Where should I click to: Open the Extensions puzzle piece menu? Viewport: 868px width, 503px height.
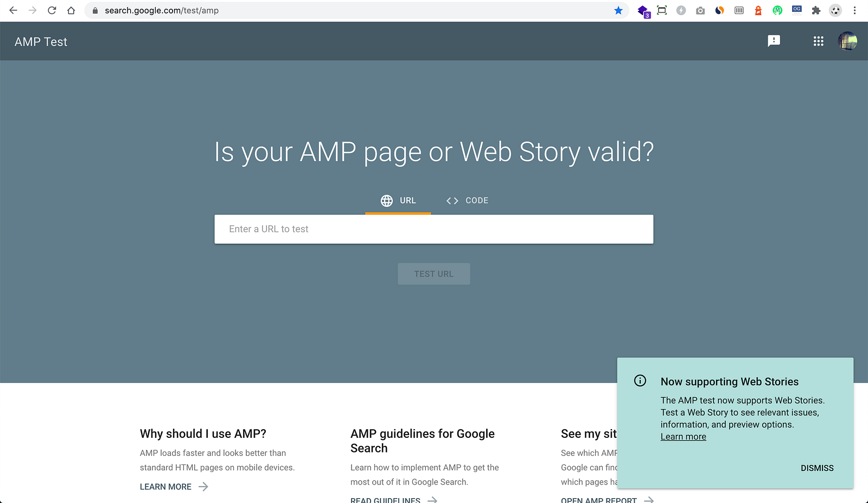[816, 10]
